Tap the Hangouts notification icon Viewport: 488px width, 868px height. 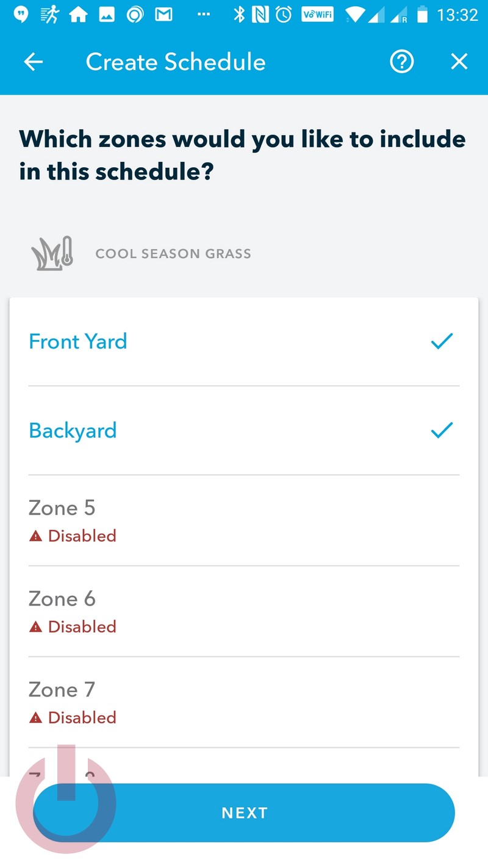[x=21, y=15]
